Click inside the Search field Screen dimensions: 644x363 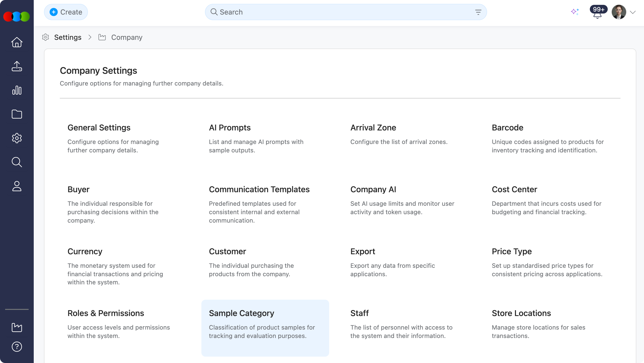332,12
